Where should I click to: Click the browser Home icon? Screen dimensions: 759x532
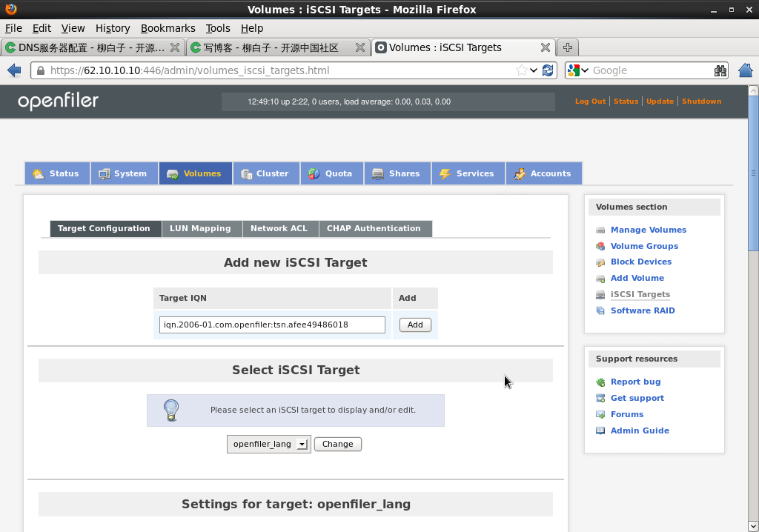[746, 70]
